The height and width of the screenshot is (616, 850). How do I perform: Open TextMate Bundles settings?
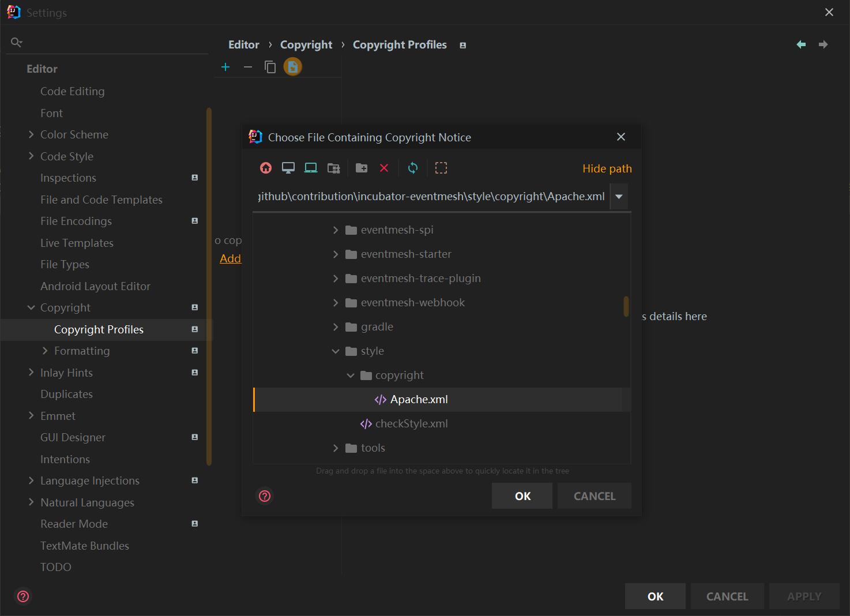(x=85, y=546)
